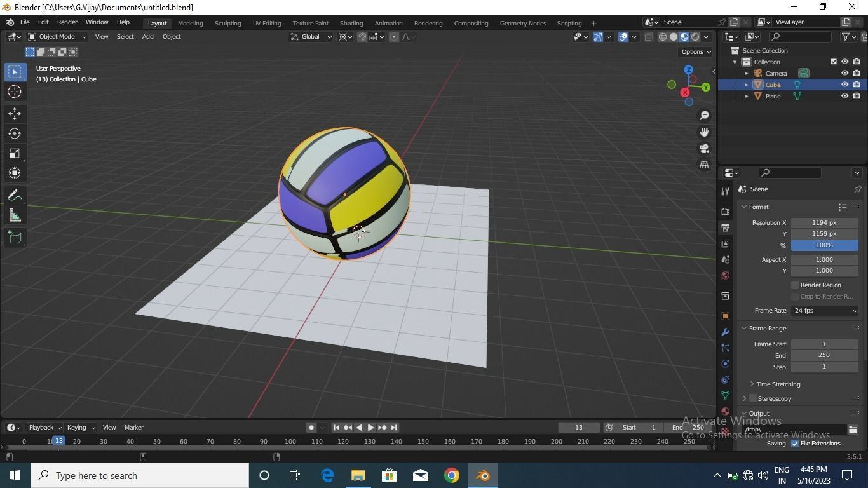Expand the Plane item in outliner
This screenshot has height=488, width=868.
click(x=747, y=96)
